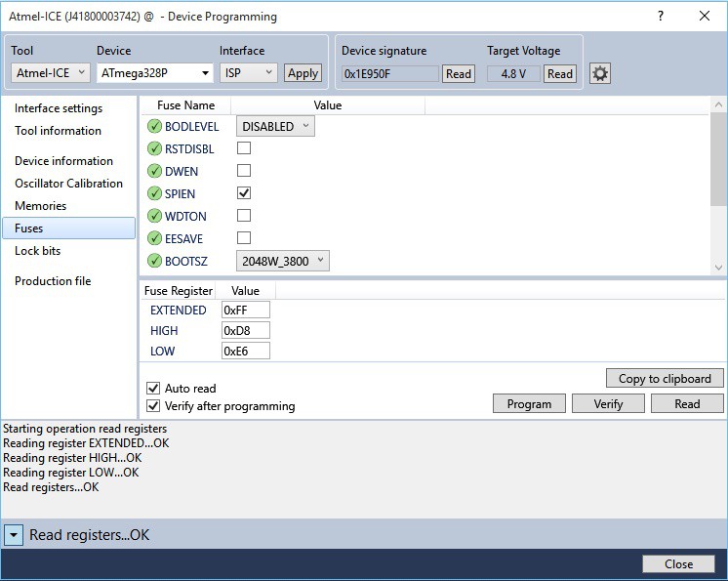Viewport: 728px width, 581px height.
Task: Click the target voltage field 4.8 V
Action: (513, 73)
